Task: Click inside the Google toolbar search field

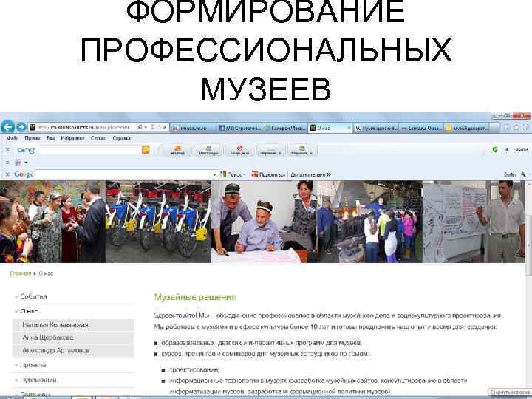Action: coord(124,174)
